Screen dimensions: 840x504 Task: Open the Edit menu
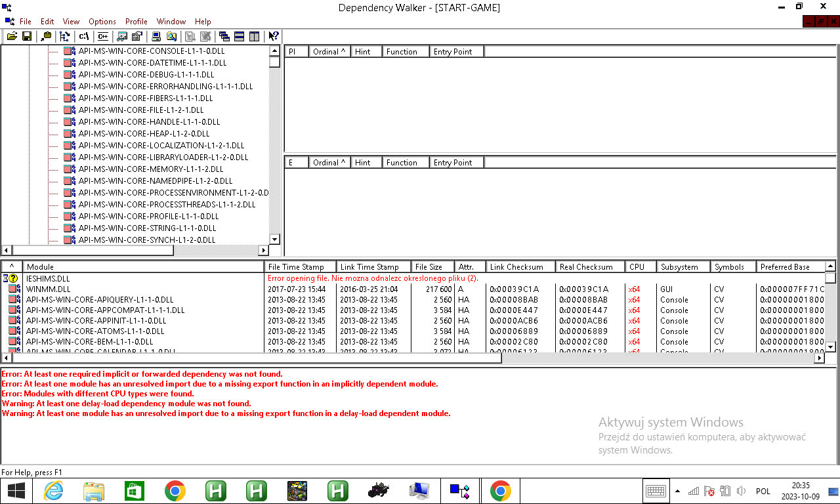pyautogui.click(x=47, y=22)
